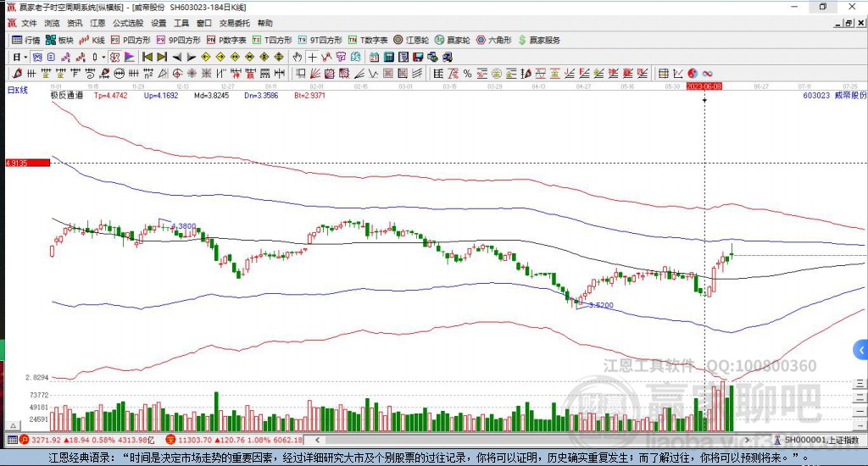Click the 极反通道 indicator name
Viewport: 868px width, 466px height.
(67, 95)
